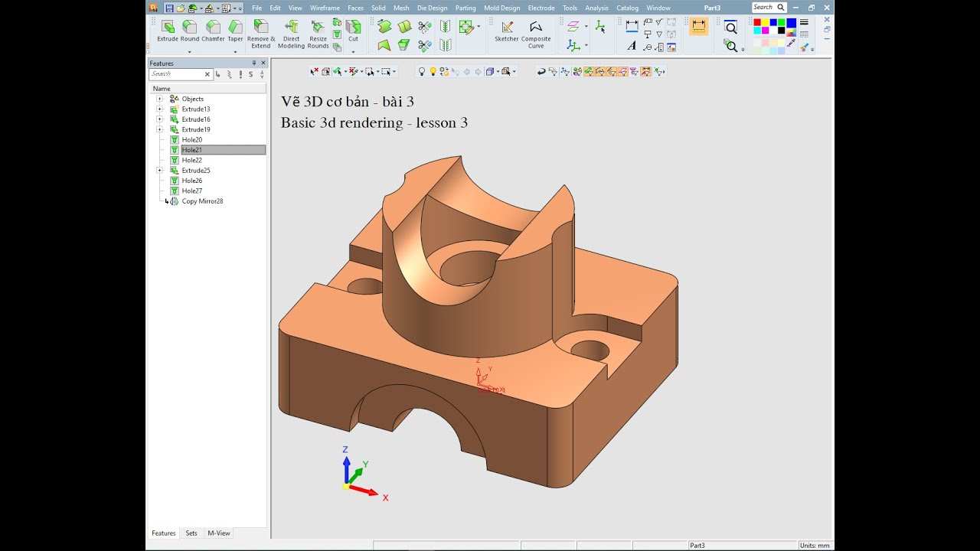Select Hole20 in the feature tree
The width and height of the screenshot is (980, 551).
[x=192, y=140]
